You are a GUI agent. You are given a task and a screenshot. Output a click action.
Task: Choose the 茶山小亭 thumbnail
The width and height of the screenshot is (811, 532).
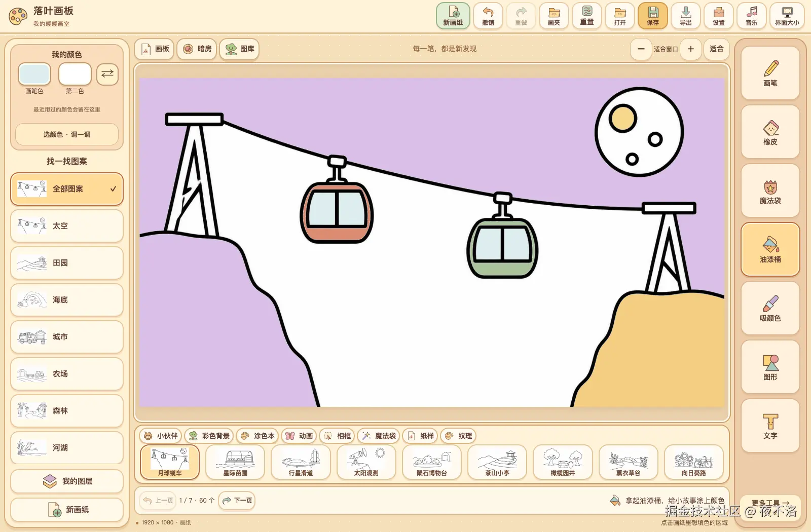click(x=497, y=462)
